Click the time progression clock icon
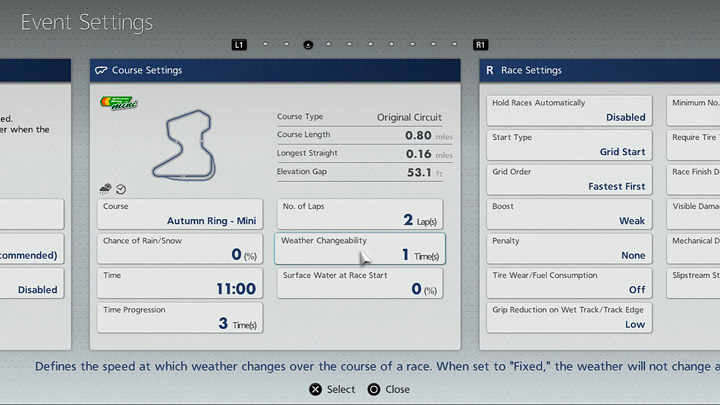Viewport: 720px width, 405px height. [121, 188]
